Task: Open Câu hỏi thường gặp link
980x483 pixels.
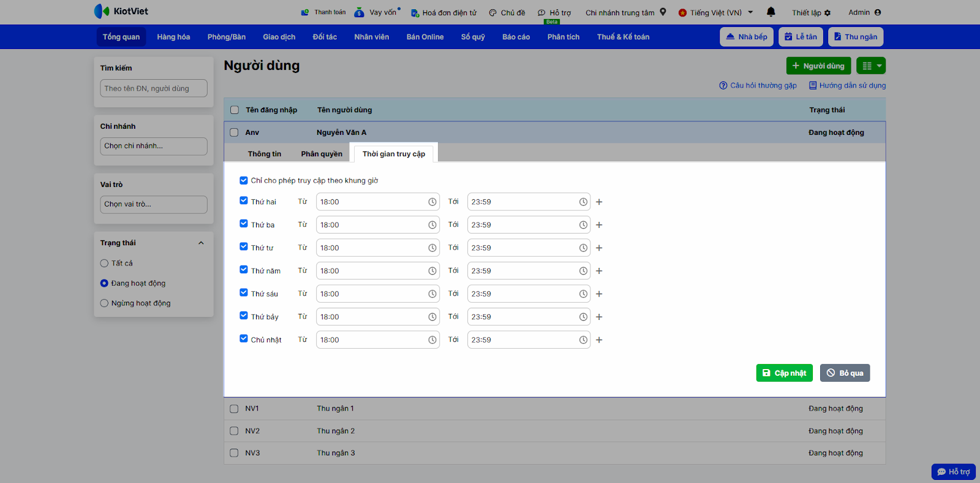Action: [758, 85]
